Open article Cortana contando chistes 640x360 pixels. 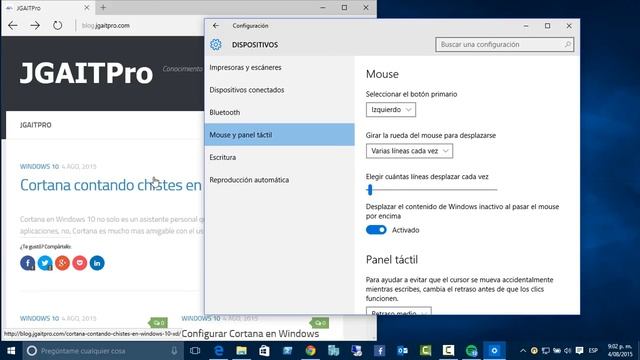pyautogui.click(x=111, y=185)
